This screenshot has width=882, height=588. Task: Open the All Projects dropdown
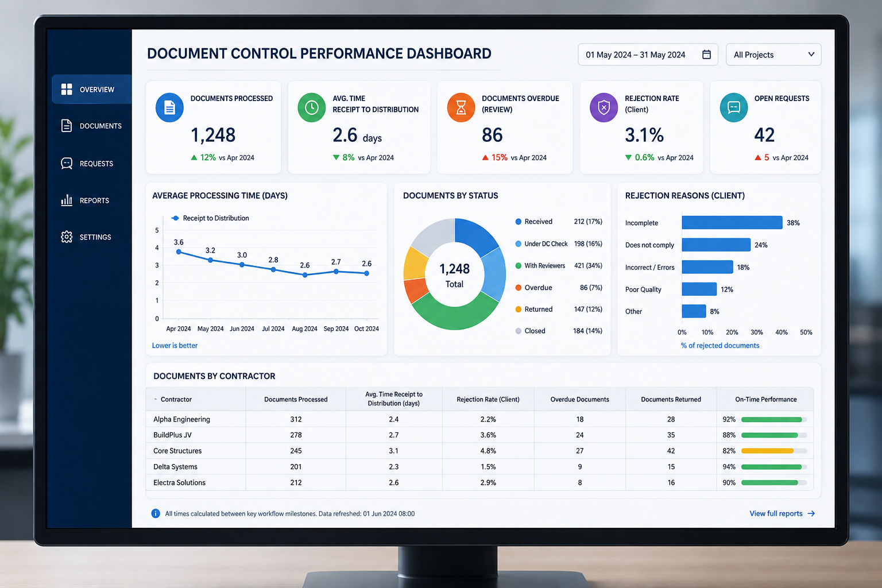pyautogui.click(x=773, y=55)
